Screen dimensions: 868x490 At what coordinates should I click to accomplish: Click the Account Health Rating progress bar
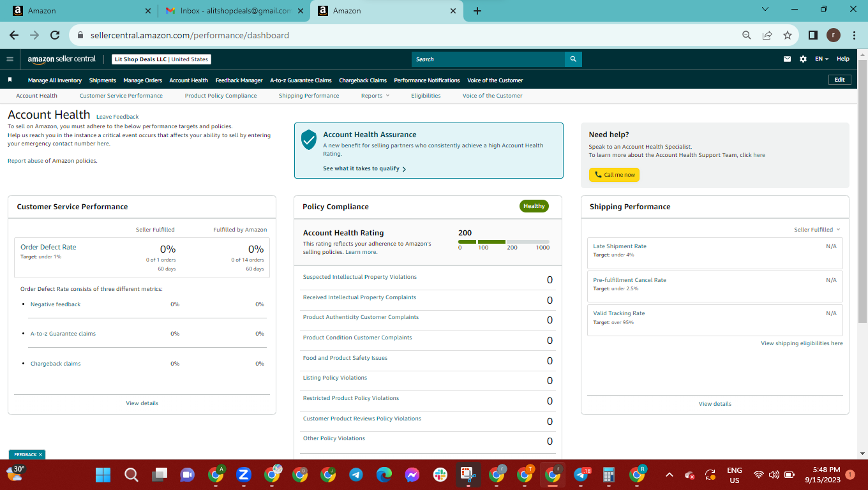tap(504, 242)
